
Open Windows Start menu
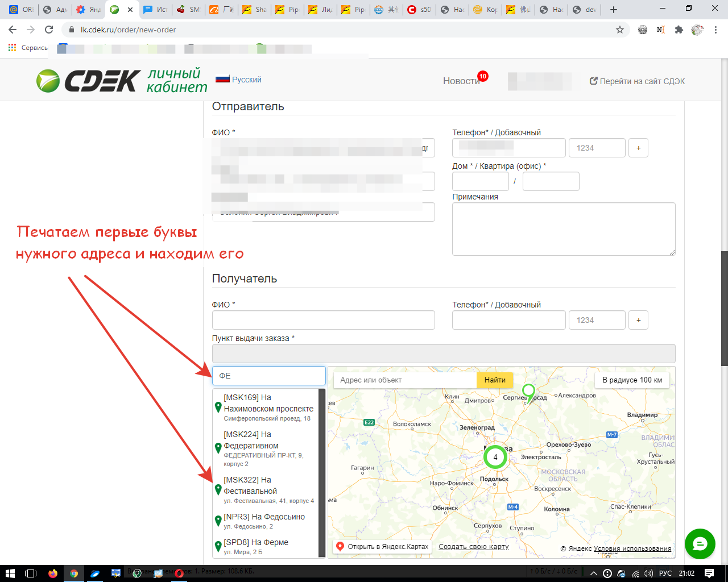point(10,573)
